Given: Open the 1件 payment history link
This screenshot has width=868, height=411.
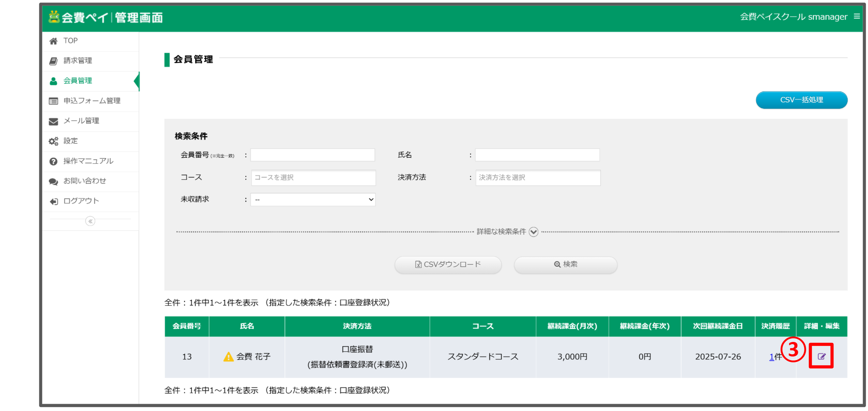Looking at the screenshot, I should tap(772, 356).
